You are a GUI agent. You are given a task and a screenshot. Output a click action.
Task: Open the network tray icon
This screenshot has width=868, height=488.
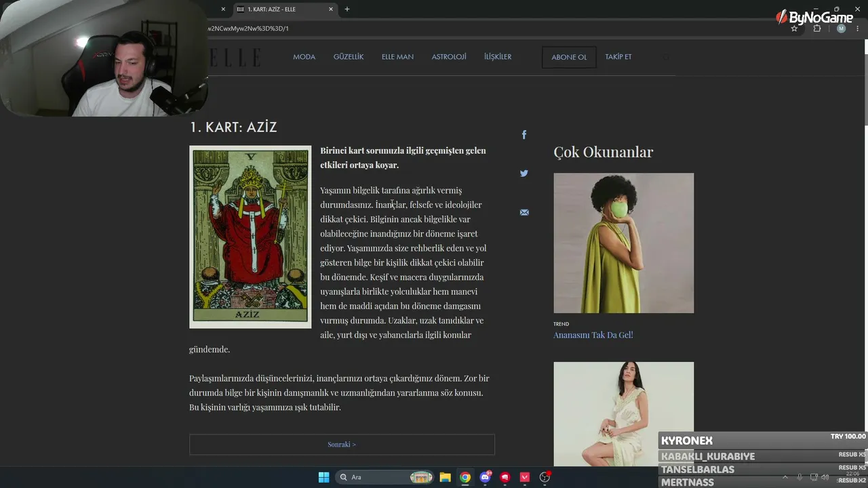point(814,477)
